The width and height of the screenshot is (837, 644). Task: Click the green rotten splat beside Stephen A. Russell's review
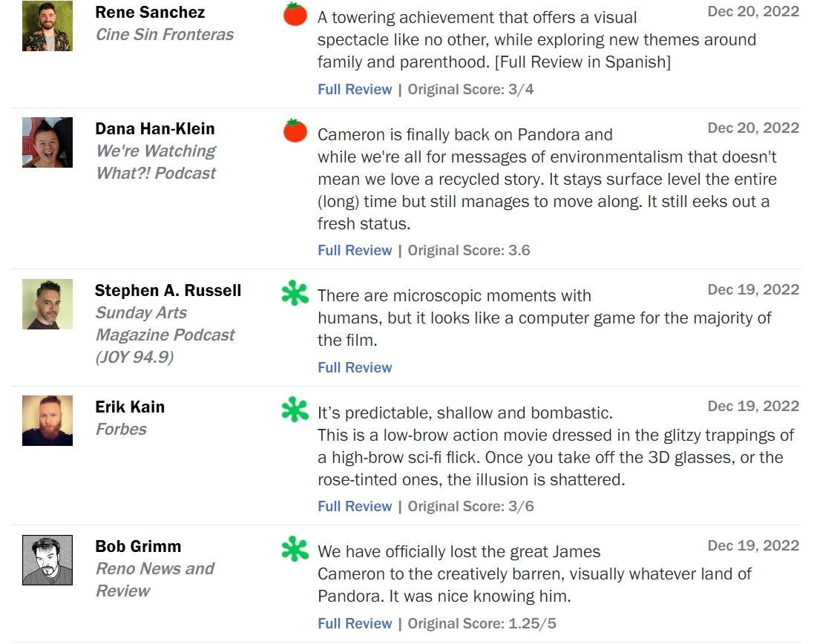pyautogui.click(x=295, y=293)
